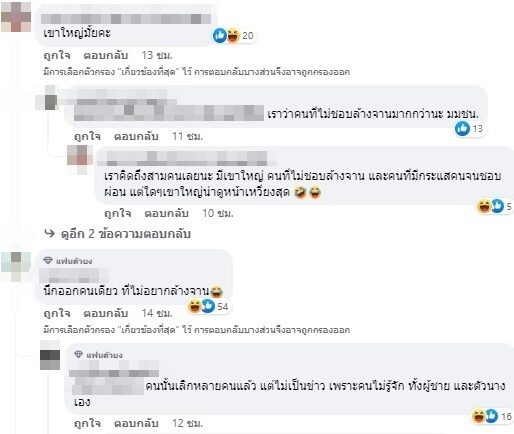Open reactions with count 5 on reply
514x434 pixels.
point(495,206)
